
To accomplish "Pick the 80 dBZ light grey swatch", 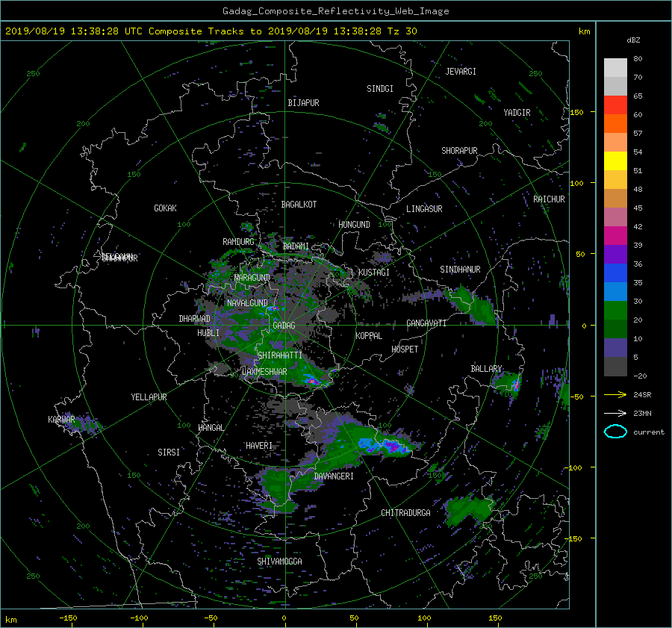I will pos(615,67).
